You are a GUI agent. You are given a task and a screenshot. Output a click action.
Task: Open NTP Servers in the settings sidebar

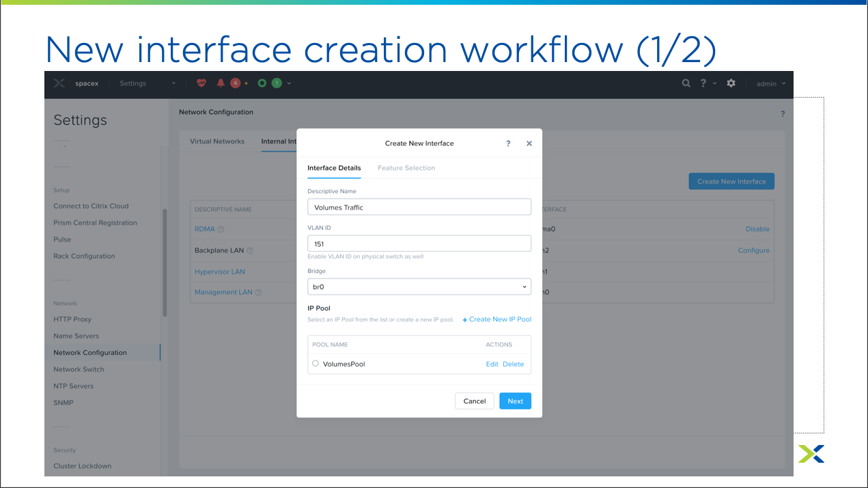(73, 386)
